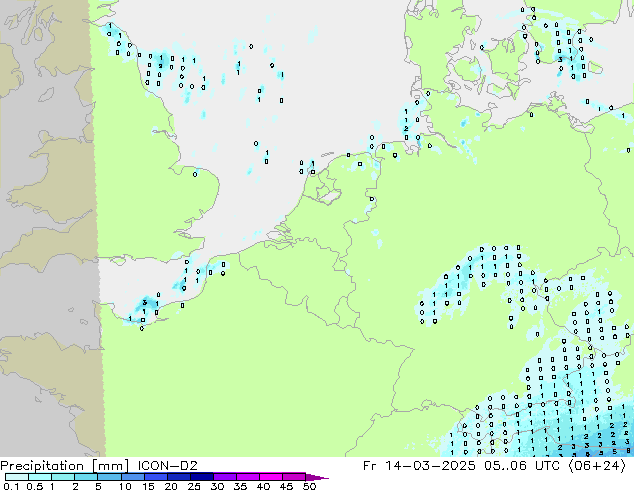Click the 'Precipitation [mm]' title text
The height and width of the screenshot is (490, 634).
pos(65,466)
